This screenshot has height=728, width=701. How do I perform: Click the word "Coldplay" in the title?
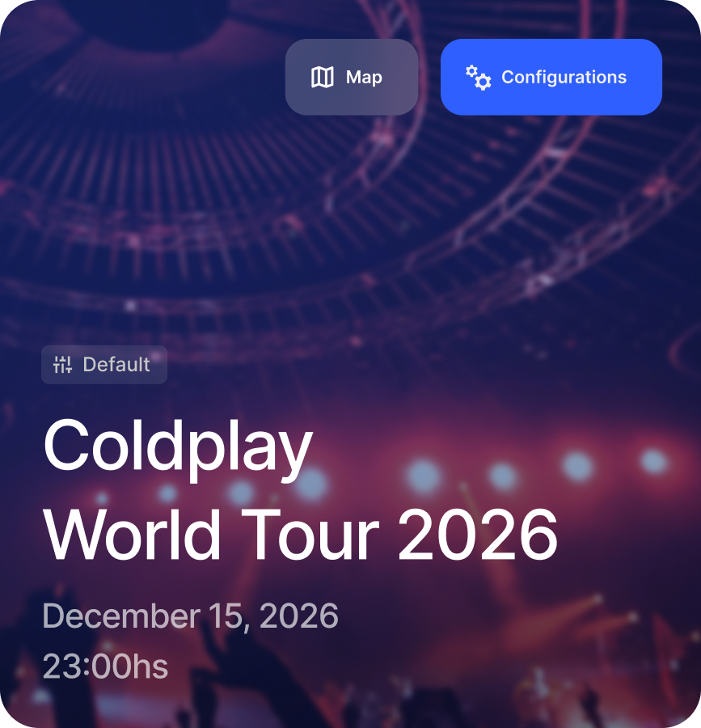coord(178,448)
